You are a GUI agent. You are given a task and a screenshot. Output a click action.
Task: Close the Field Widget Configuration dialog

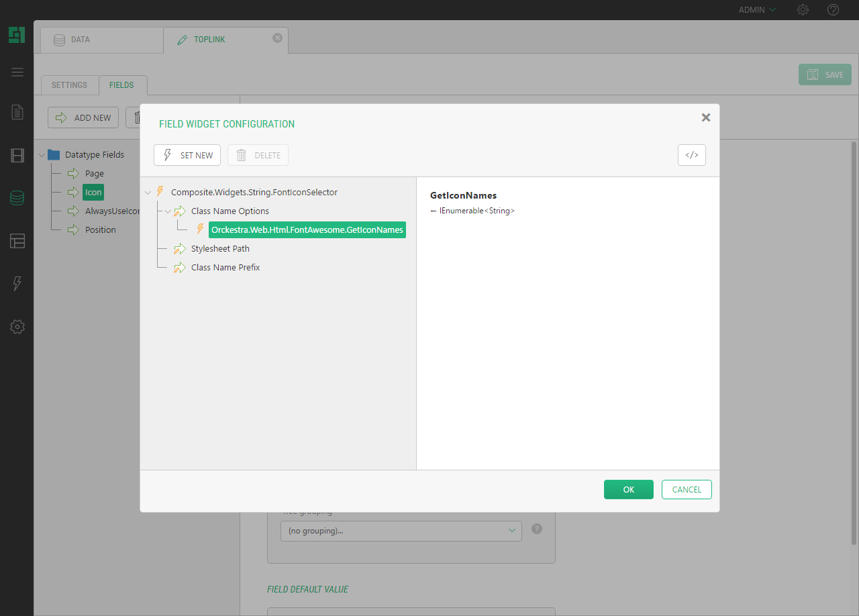(705, 117)
